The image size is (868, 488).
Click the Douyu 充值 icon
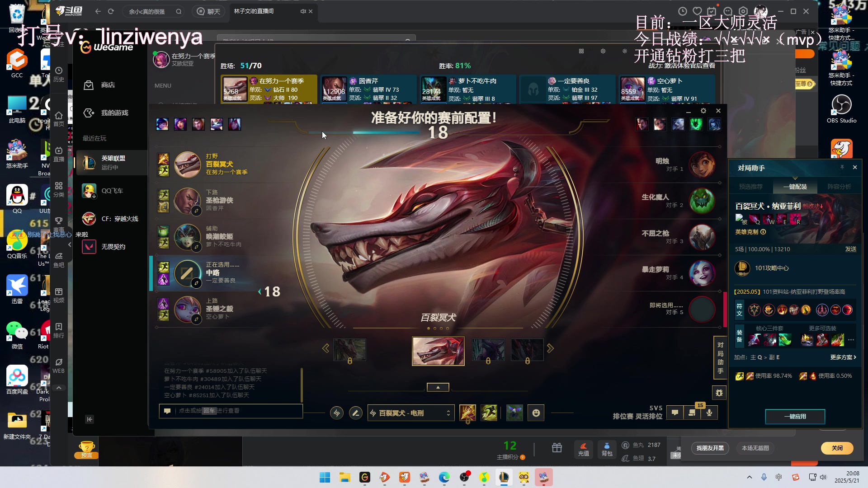(584, 449)
